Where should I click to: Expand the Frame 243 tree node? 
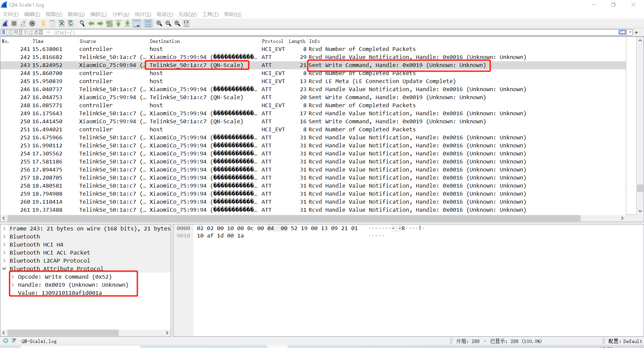4,228
